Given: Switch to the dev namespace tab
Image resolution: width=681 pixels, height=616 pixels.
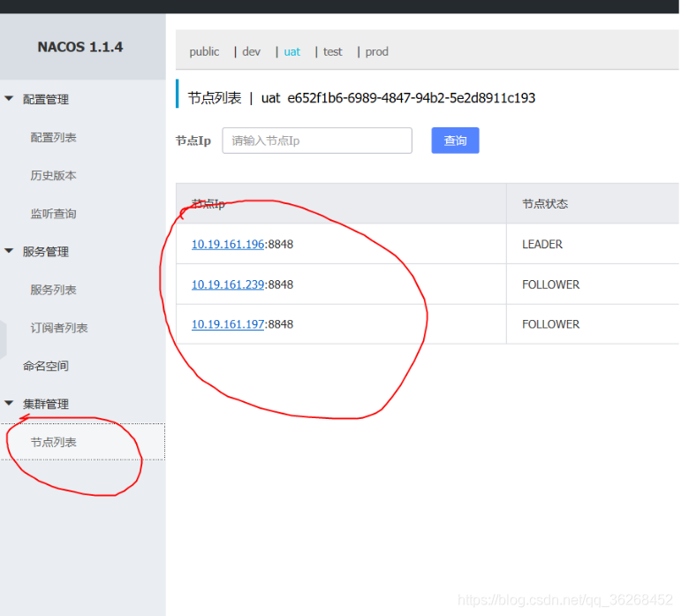Looking at the screenshot, I should click(x=252, y=51).
